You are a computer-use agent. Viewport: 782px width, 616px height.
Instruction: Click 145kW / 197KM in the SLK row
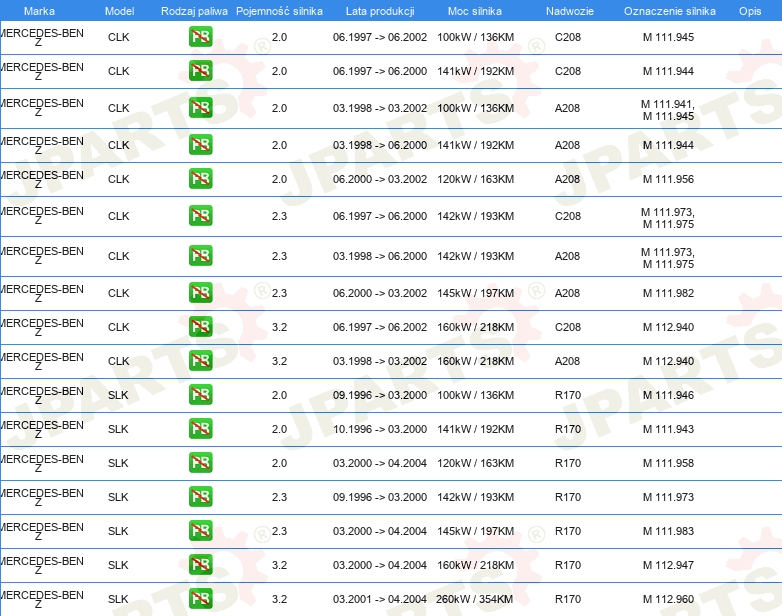[475, 531]
